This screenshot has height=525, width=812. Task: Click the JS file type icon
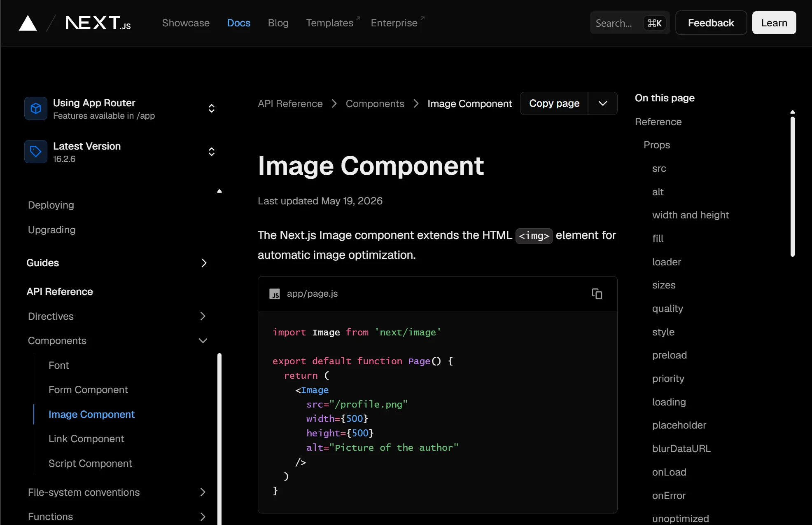coord(275,294)
